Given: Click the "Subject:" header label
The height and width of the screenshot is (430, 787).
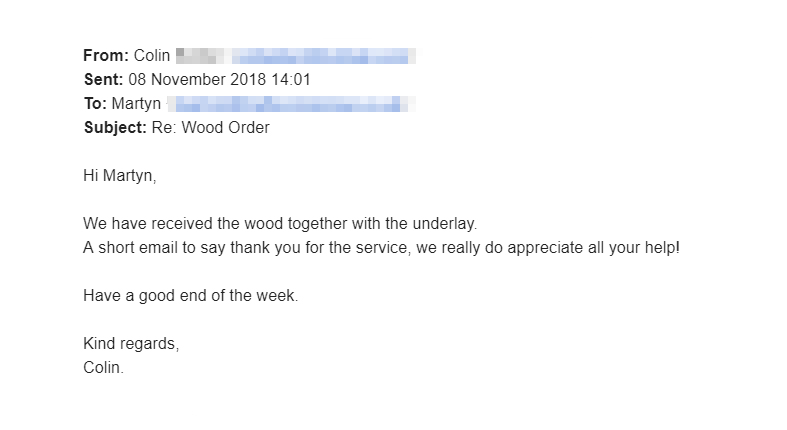Looking at the screenshot, I should tap(115, 128).
